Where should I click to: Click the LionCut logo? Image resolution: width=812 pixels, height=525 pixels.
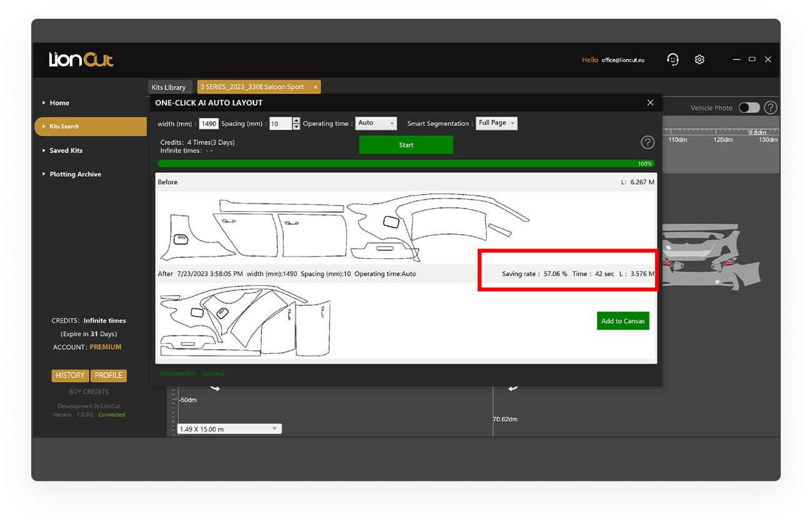pyautogui.click(x=81, y=60)
